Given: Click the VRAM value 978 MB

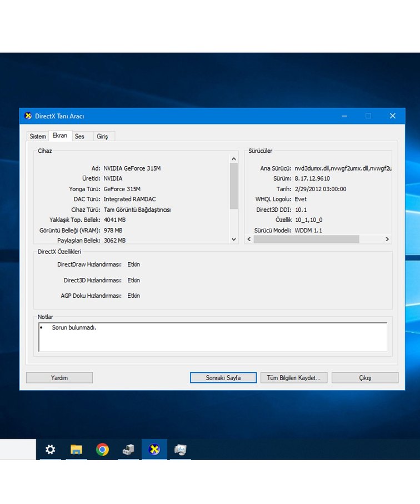Looking at the screenshot, I should [113, 230].
